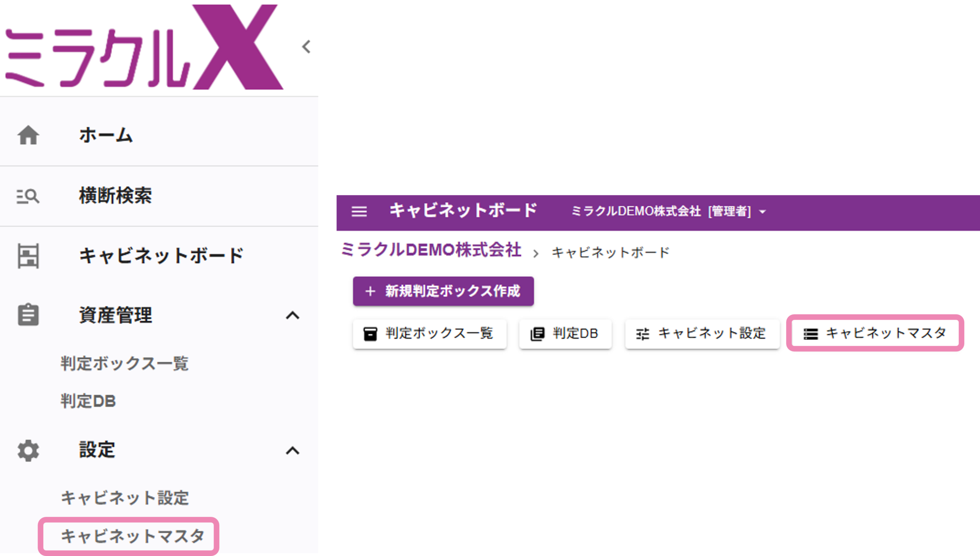Click the キャビネット設定 button
Viewport: 980px width, 556px height.
click(x=702, y=334)
